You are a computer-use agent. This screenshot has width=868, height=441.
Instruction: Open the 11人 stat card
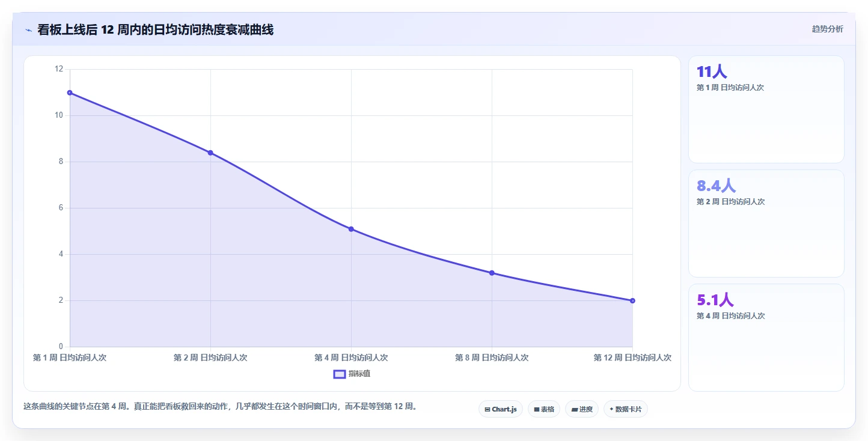(766, 109)
